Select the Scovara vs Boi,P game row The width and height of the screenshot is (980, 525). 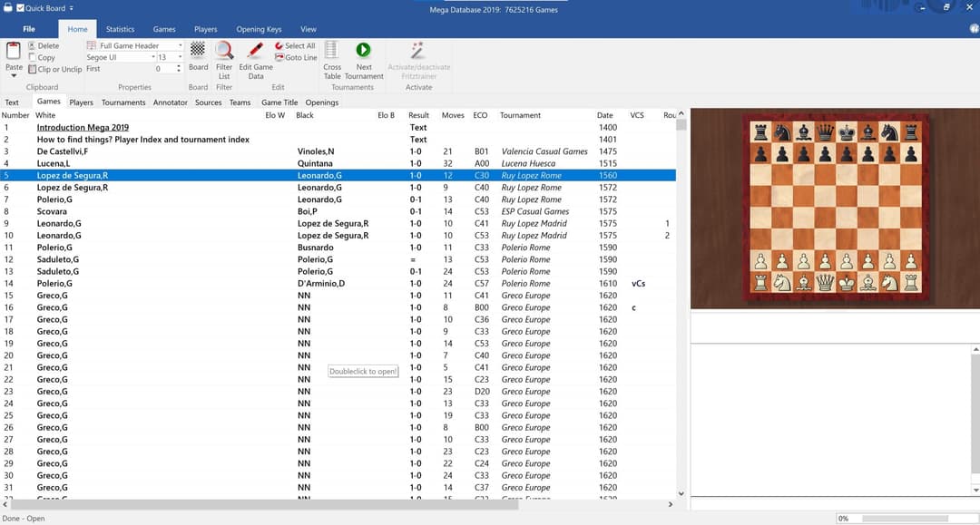click(338, 211)
